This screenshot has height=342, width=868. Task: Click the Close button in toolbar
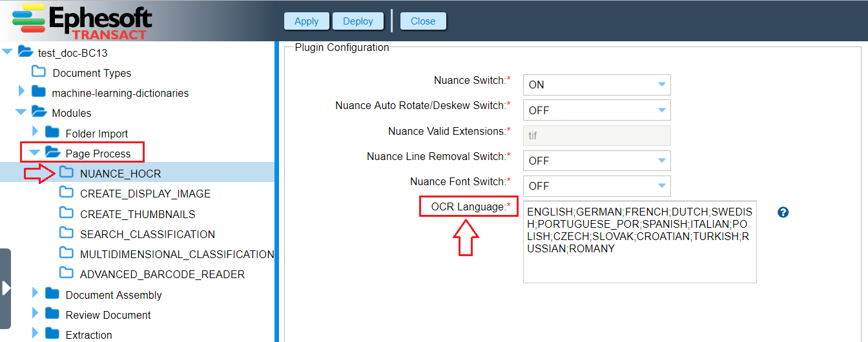(423, 21)
